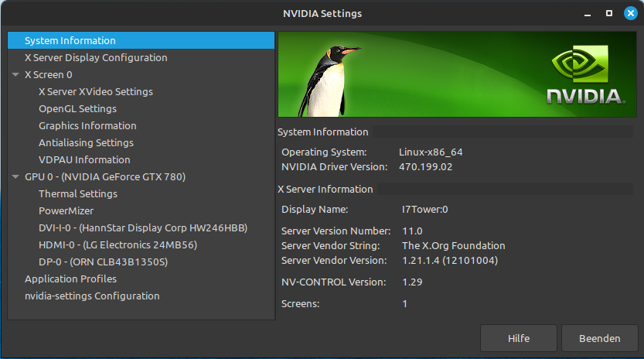Click The X.Org Foundation vendor string
This screenshot has height=359, width=644.
(x=453, y=246)
